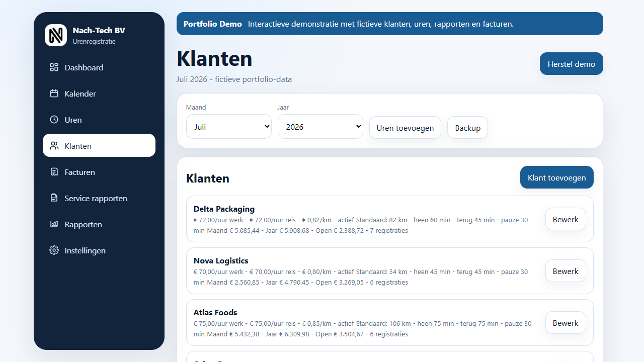This screenshot has height=362, width=644.
Task: Click the Urenregistratie subtitle in sidebar
Action: point(94,42)
